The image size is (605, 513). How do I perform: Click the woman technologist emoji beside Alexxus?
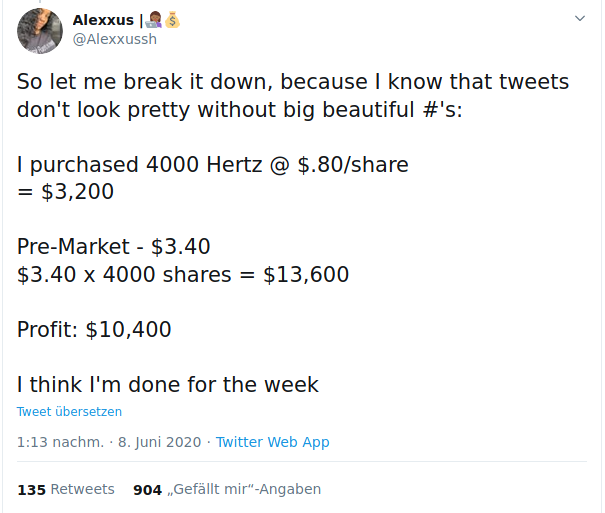pos(154,20)
